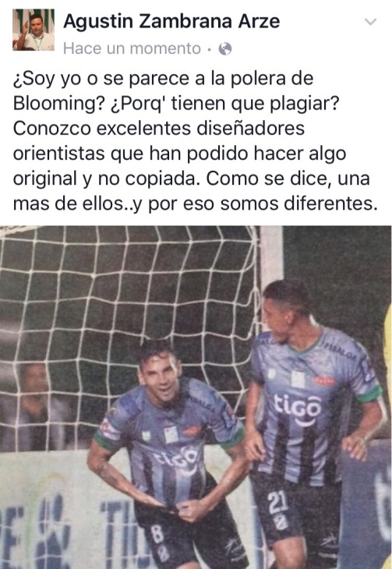Click the tigo logo on left player's jersey

tap(176, 458)
